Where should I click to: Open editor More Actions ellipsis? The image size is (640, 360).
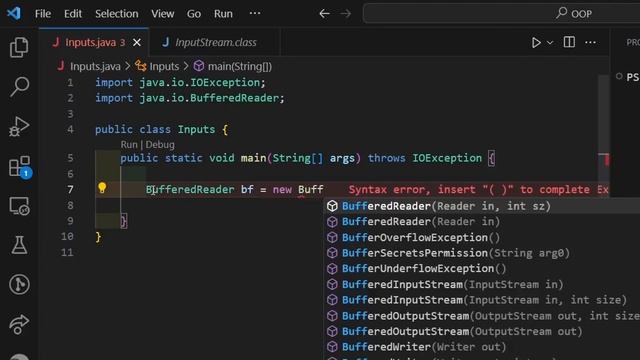click(591, 42)
